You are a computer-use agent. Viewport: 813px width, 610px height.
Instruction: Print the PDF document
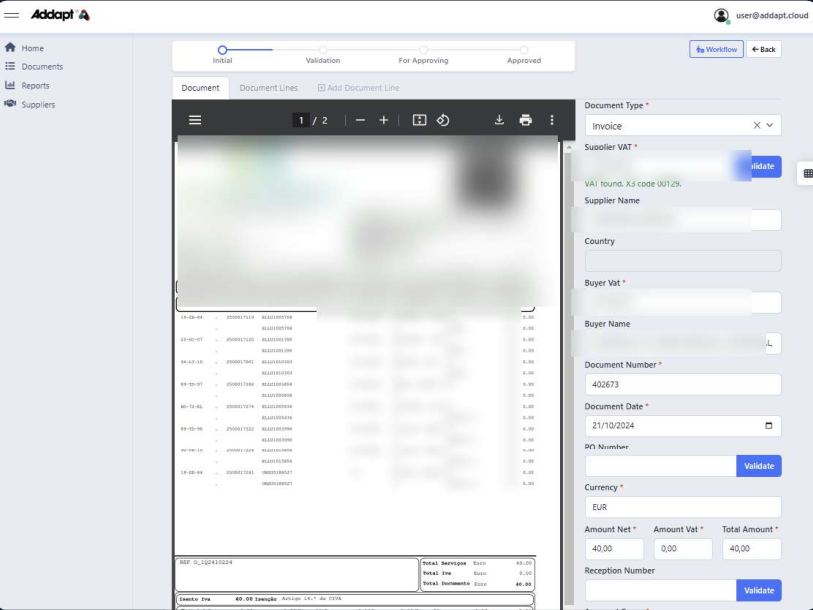pos(526,120)
